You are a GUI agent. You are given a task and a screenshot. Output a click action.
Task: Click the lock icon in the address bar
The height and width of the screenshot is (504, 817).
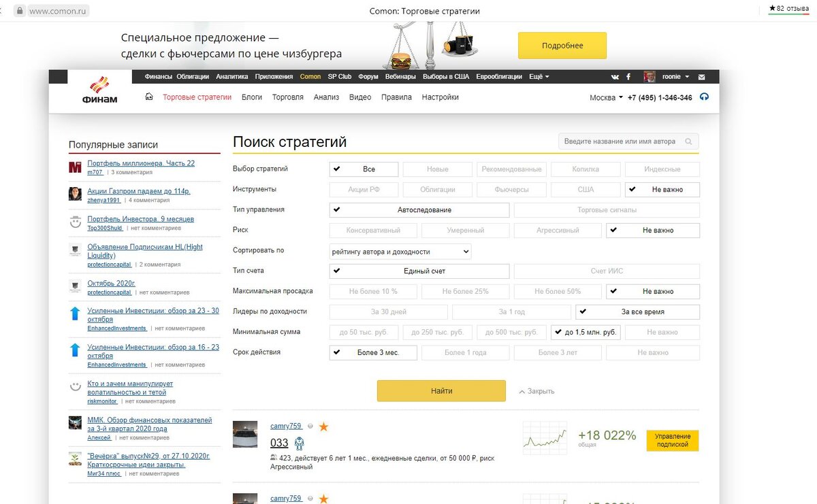(x=20, y=11)
